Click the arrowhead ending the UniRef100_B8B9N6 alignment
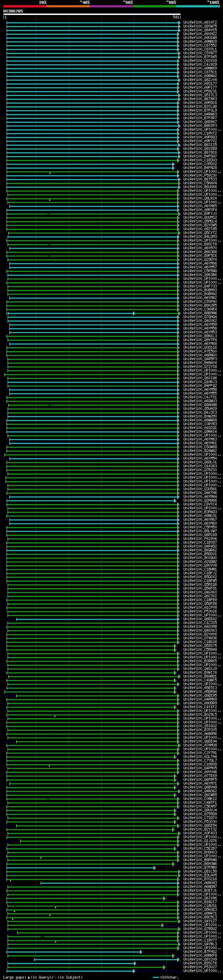The width and height of the screenshot is (223, 980). click(x=134, y=313)
